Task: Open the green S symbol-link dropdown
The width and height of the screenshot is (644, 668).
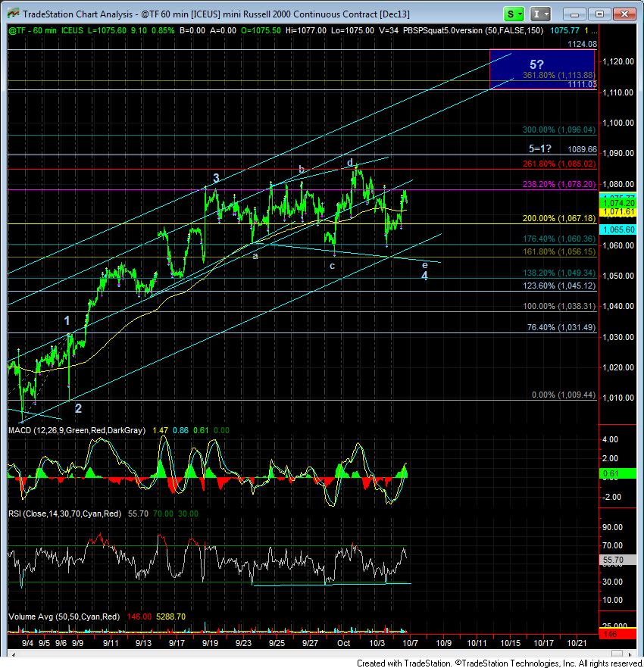Action: [x=513, y=14]
